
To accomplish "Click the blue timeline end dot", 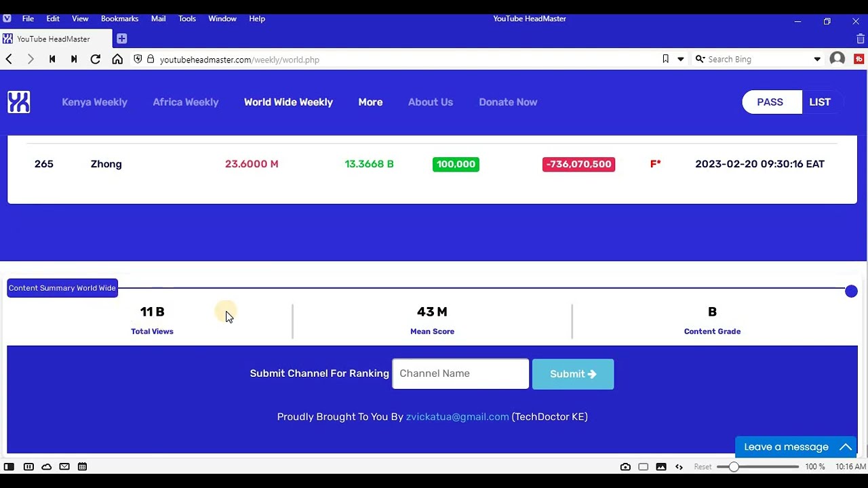I will pos(851,291).
